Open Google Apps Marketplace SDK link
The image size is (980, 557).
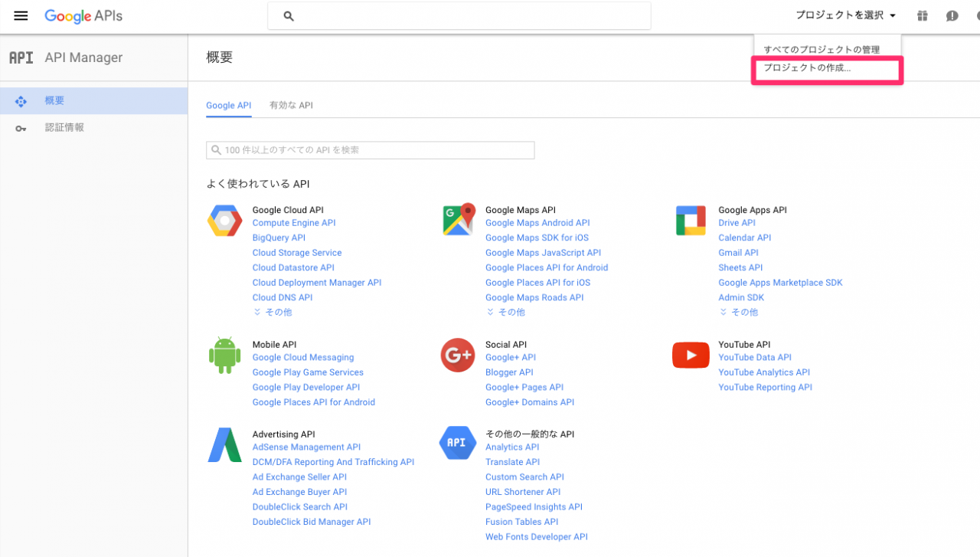[780, 283]
